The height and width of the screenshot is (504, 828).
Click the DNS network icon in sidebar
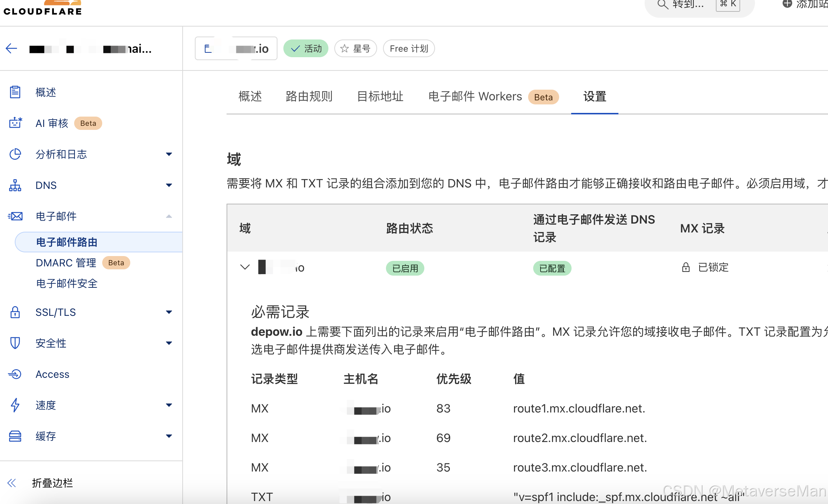coord(15,185)
